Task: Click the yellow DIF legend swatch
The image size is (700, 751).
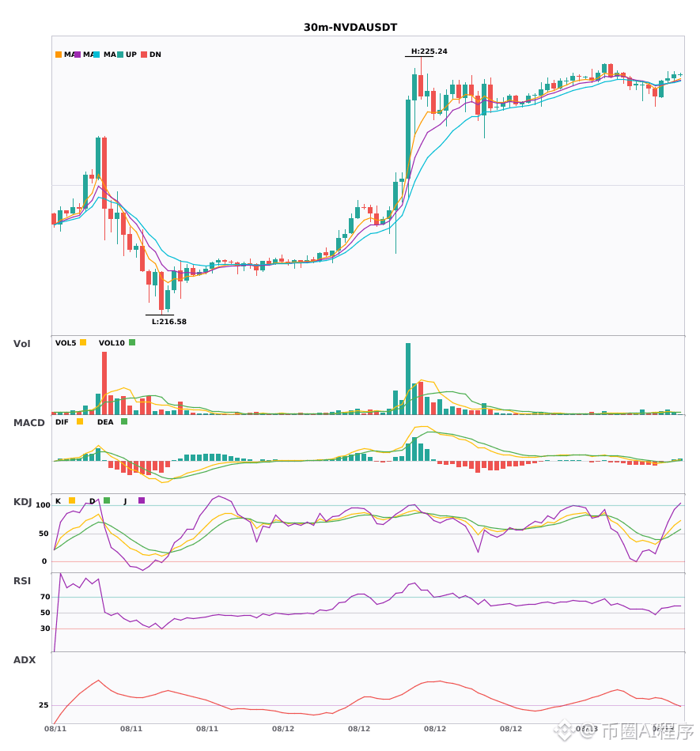Action: coord(80,421)
